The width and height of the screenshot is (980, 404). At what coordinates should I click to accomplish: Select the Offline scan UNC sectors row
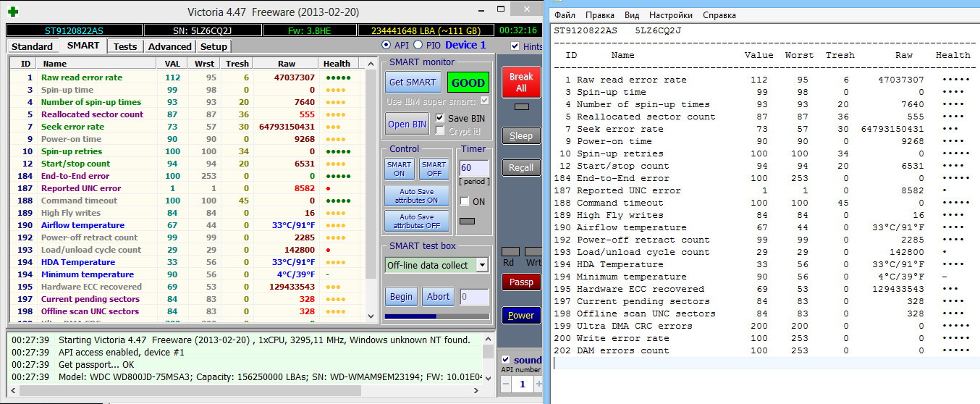(x=187, y=311)
